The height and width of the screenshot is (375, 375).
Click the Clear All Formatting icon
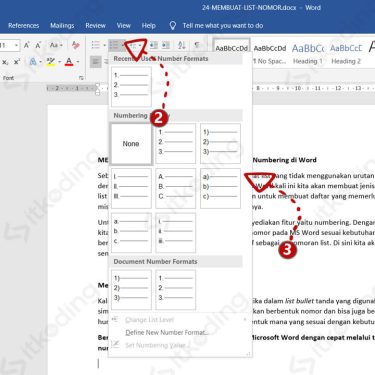(76, 45)
